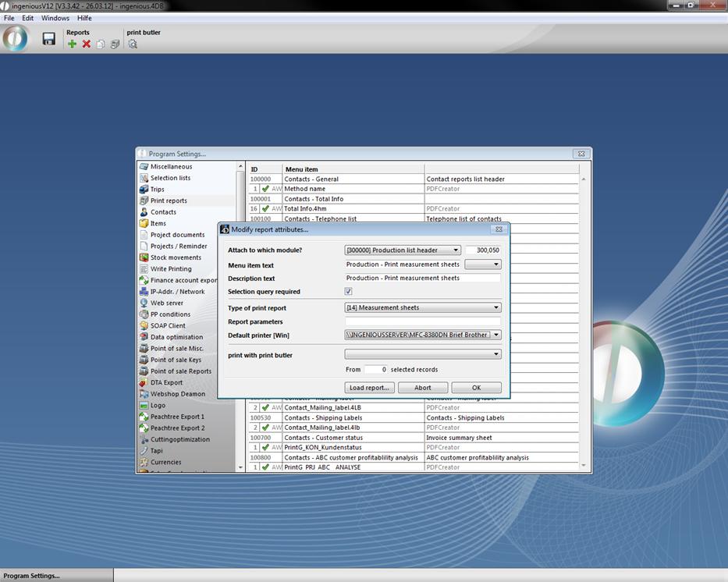The image size is (728, 582).
Task: Open Web server settings in sidebar
Action: [x=166, y=303]
